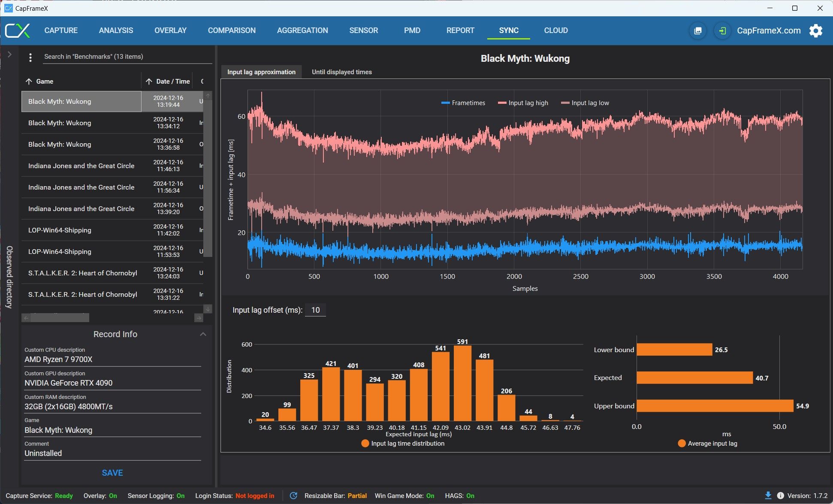
Task: Click the 591 histogram bar
Action: click(462, 383)
